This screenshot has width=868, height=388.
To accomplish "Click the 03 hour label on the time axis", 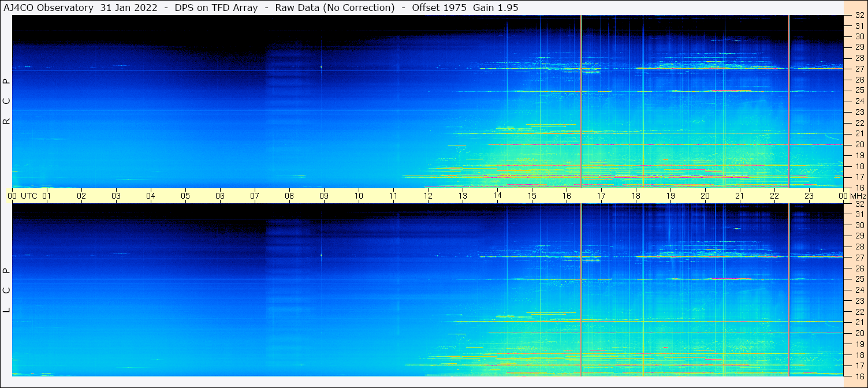I will coord(116,196).
